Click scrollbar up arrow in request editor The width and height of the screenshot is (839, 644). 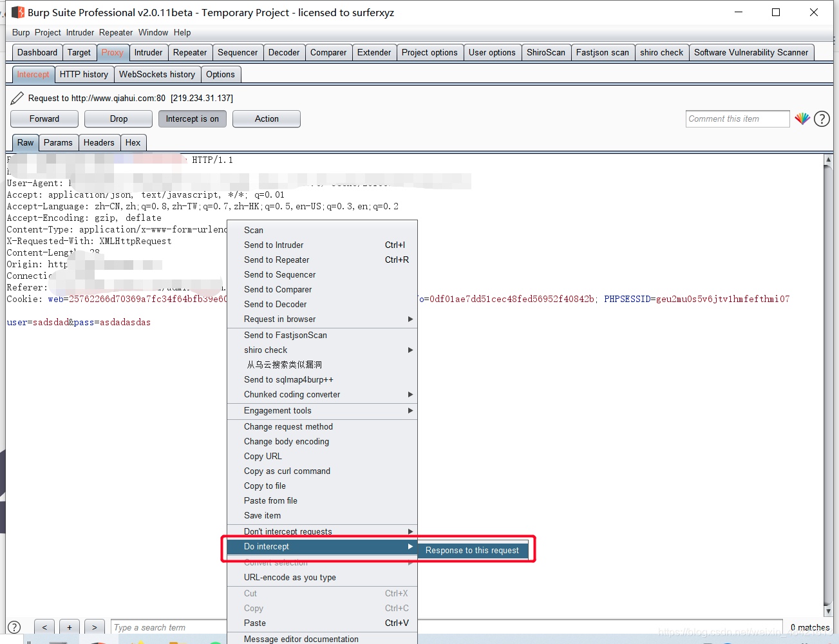point(828,159)
